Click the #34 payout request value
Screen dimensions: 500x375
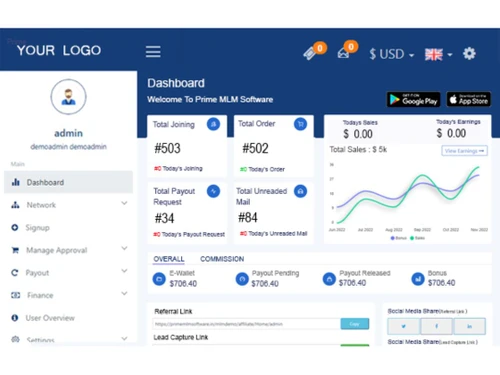(x=164, y=218)
